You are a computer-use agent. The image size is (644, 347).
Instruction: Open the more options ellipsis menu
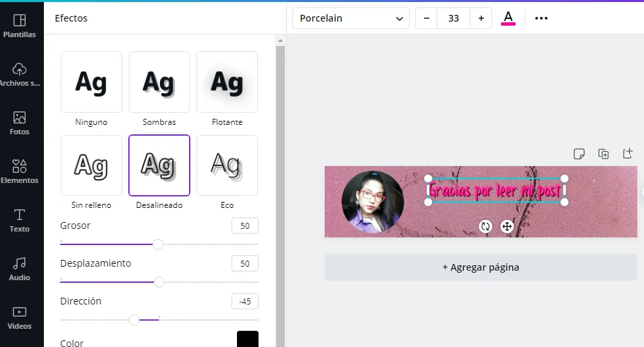click(x=541, y=18)
